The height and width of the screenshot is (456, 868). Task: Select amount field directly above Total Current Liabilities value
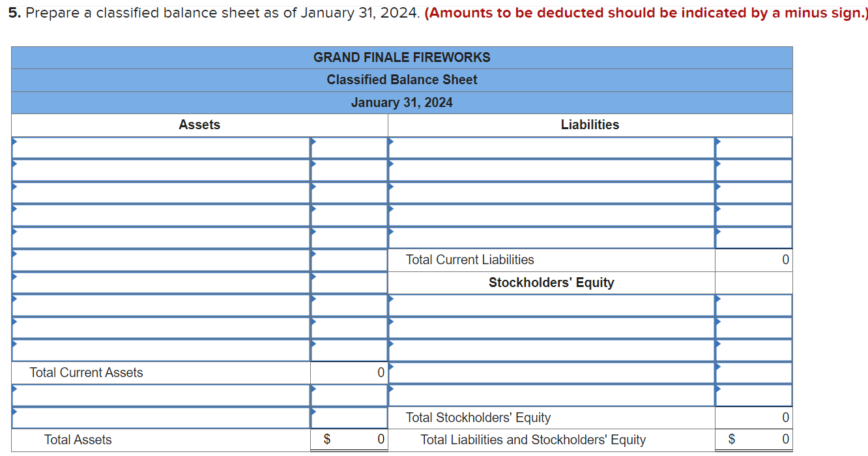753,237
